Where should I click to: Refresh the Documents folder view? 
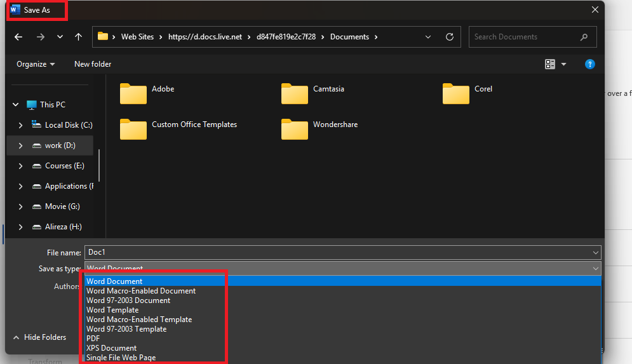[450, 37]
